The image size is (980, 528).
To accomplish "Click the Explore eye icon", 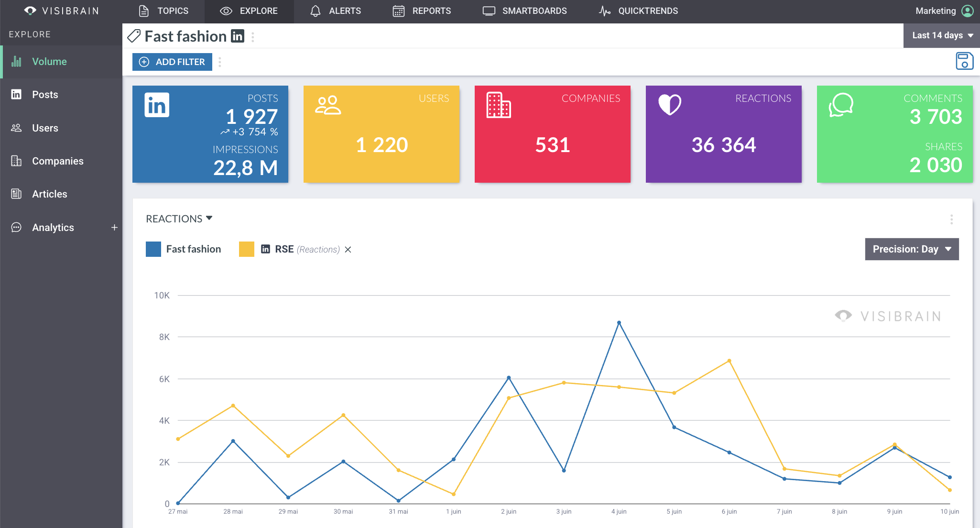I will [226, 11].
